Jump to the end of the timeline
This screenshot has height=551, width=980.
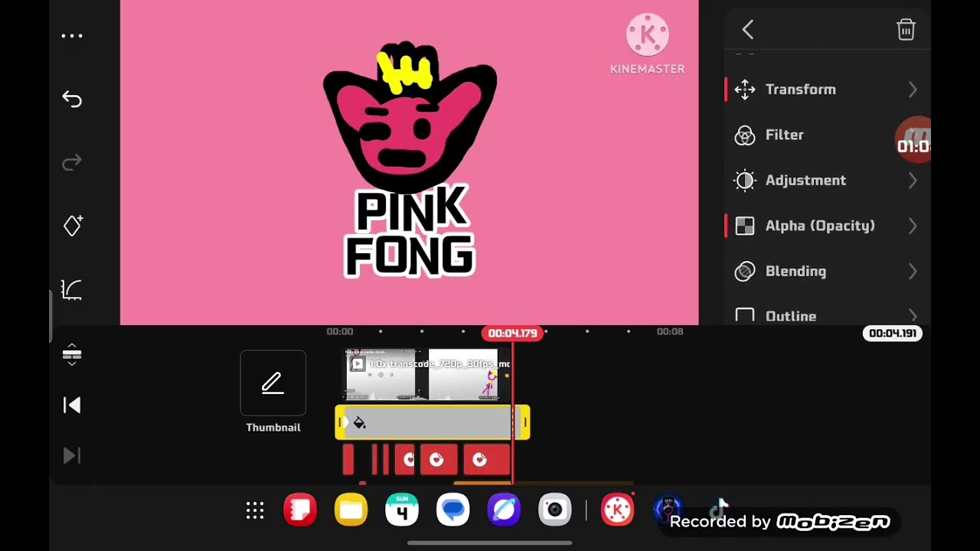(72, 456)
